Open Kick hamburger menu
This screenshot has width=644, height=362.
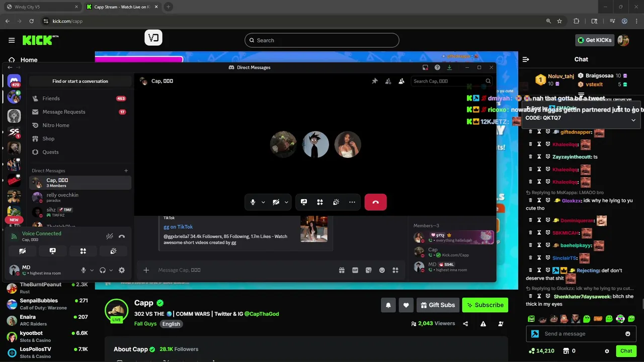coord(12,40)
